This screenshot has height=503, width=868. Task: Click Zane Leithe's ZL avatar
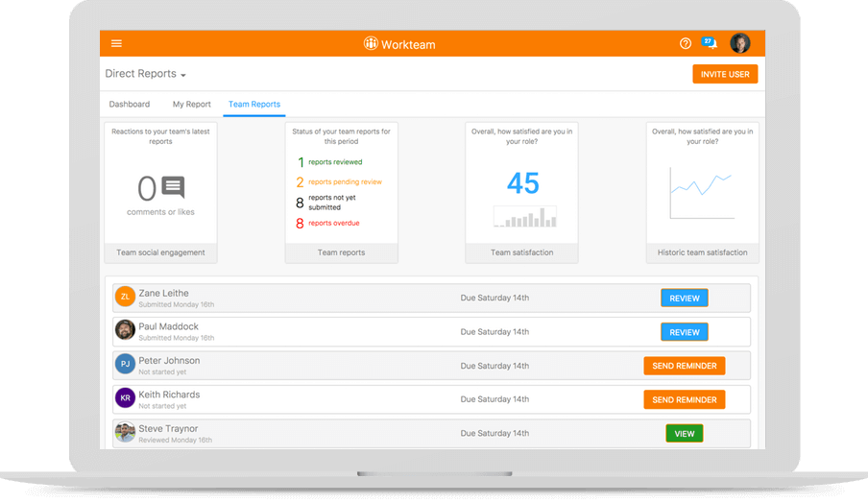125,297
